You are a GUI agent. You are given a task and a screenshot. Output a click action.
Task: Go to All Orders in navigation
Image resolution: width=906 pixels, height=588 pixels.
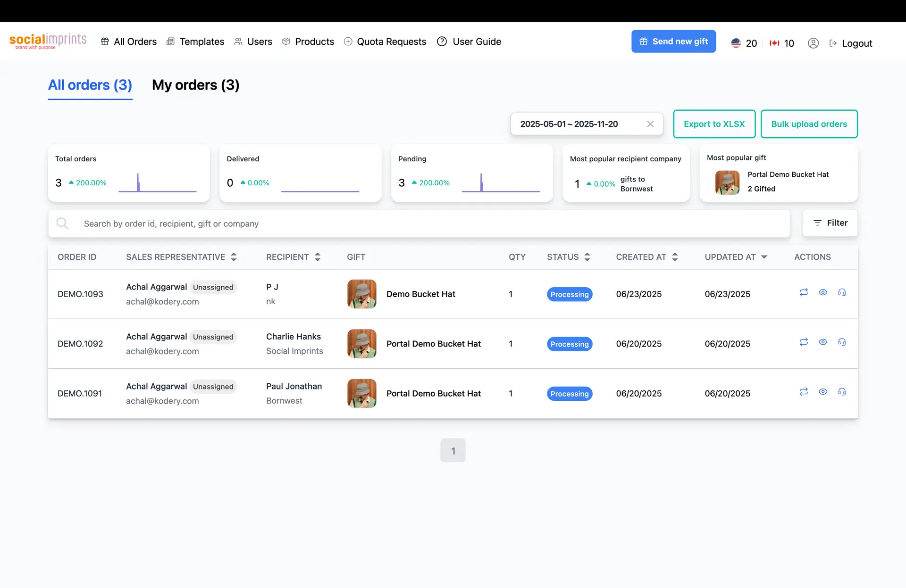[128, 41]
